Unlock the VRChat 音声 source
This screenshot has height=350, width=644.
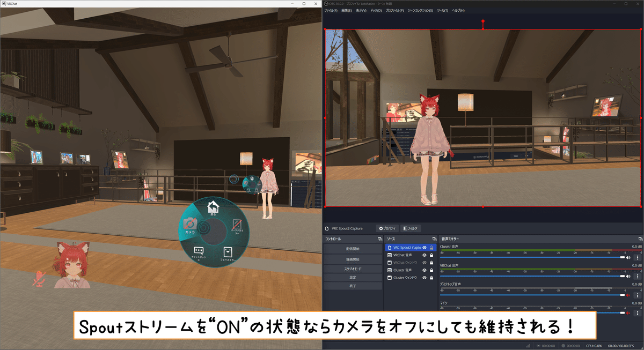pyautogui.click(x=431, y=255)
